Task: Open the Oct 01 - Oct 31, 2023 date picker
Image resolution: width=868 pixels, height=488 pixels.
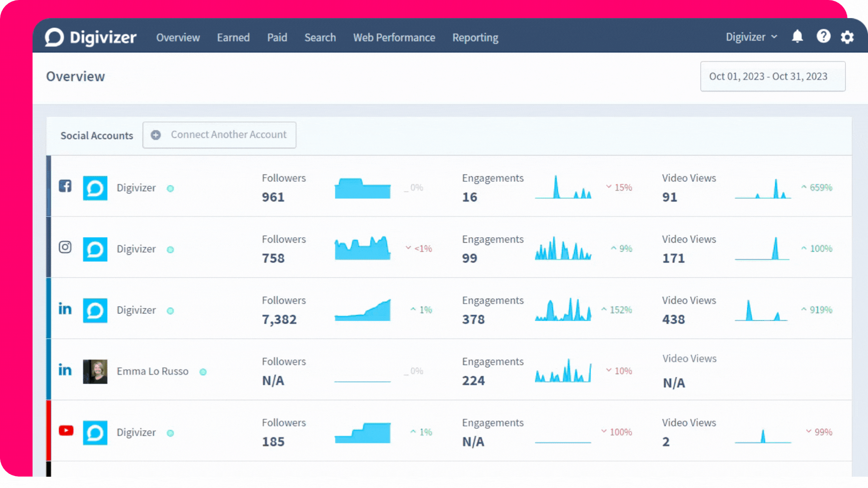Action: (773, 76)
